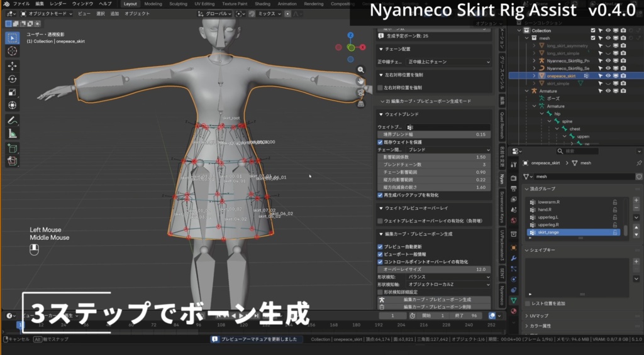Toggle perspective/orthographic grid icon in viewport
644x355 pixels.
[360, 104]
